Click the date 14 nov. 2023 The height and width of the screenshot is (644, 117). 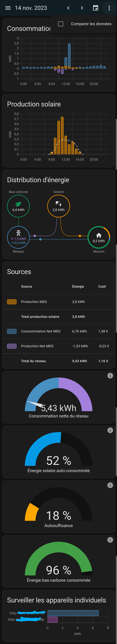(31, 8)
